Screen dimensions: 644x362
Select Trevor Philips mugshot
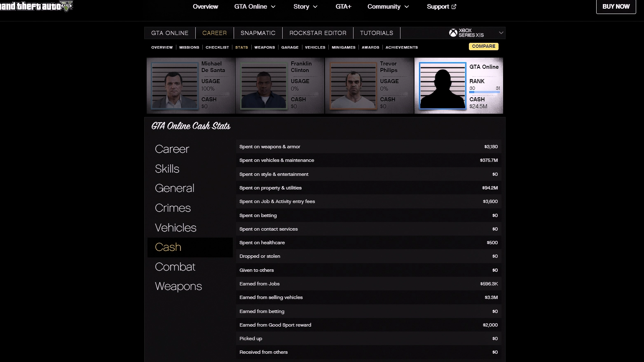tap(353, 86)
